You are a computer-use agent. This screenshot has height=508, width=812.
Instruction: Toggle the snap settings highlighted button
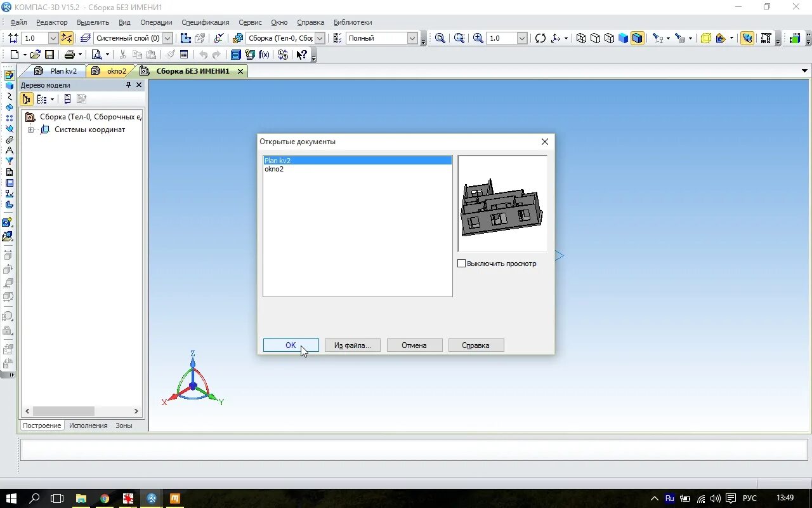click(x=66, y=38)
